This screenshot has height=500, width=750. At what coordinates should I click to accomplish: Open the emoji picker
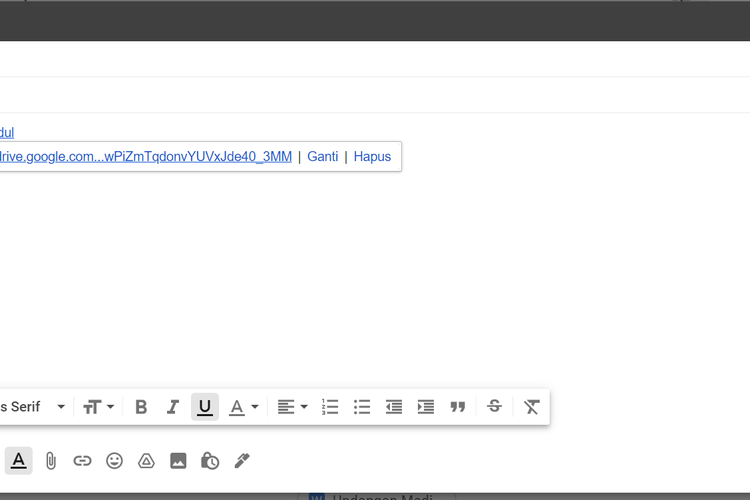(115, 461)
